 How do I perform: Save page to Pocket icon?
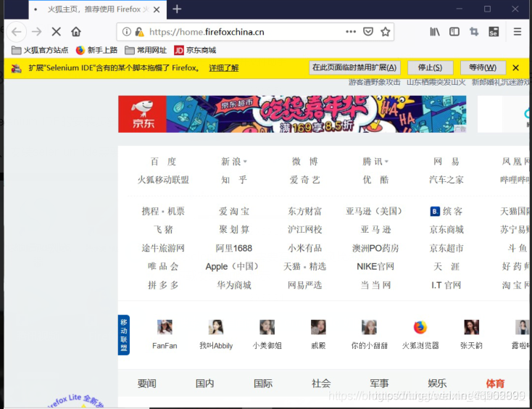[x=368, y=32]
